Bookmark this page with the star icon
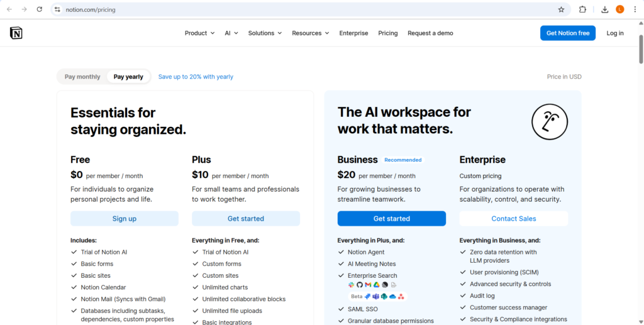Screen dimensions: 644x325 pos(561,9)
